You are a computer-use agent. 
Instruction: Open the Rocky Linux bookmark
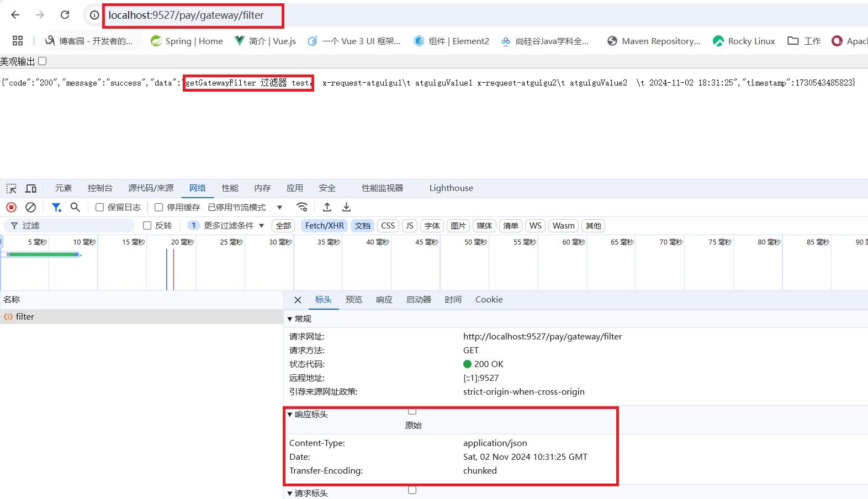coord(744,41)
